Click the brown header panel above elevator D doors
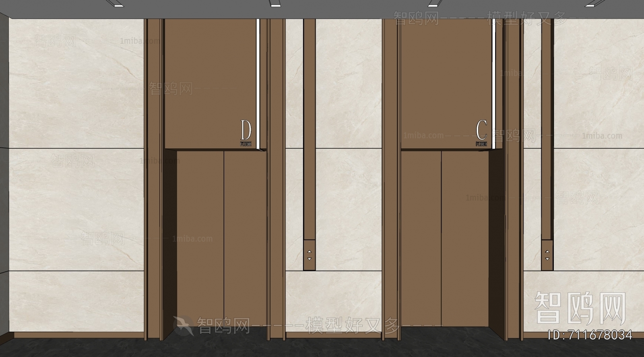Screen dimensions: 644x357 [209, 80]
